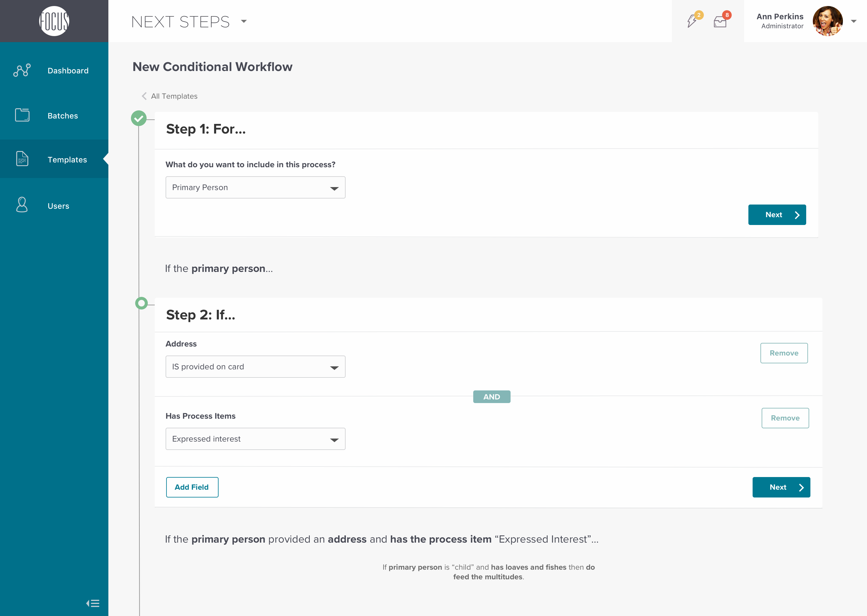Click the Add Field button
This screenshot has width=867, height=616.
coord(192,487)
